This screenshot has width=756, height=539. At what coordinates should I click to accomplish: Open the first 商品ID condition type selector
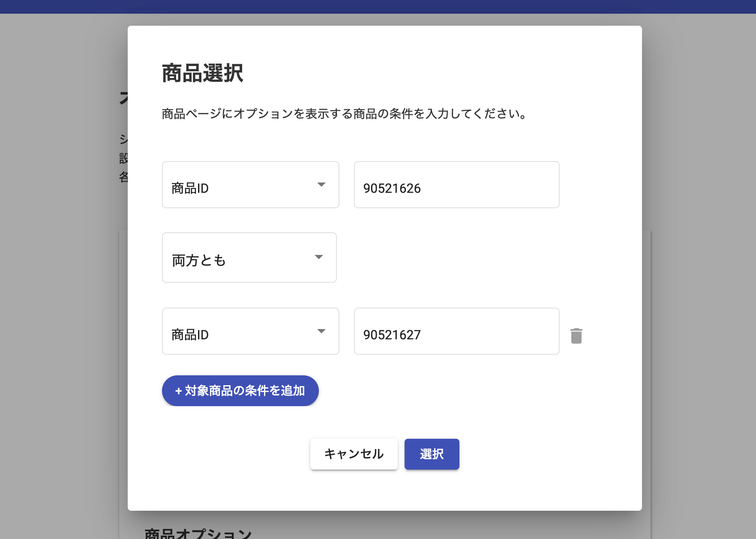(x=251, y=185)
